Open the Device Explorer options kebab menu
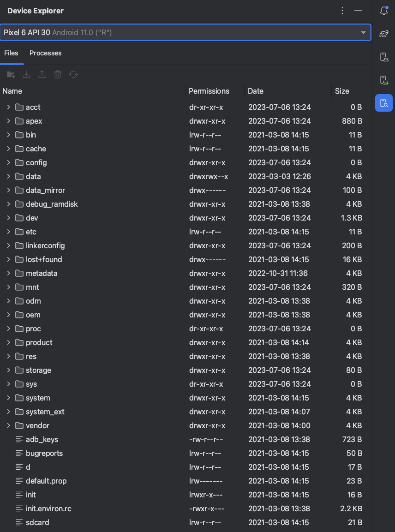The height and width of the screenshot is (532, 395). (342, 11)
